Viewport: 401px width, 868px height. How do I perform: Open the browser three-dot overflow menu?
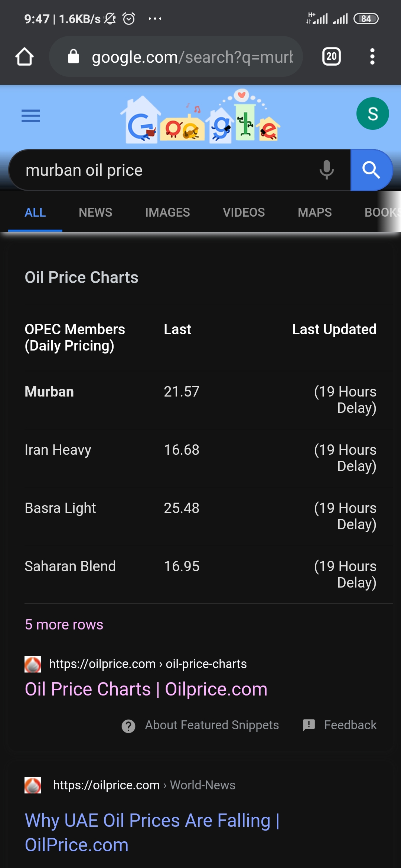[x=372, y=57]
